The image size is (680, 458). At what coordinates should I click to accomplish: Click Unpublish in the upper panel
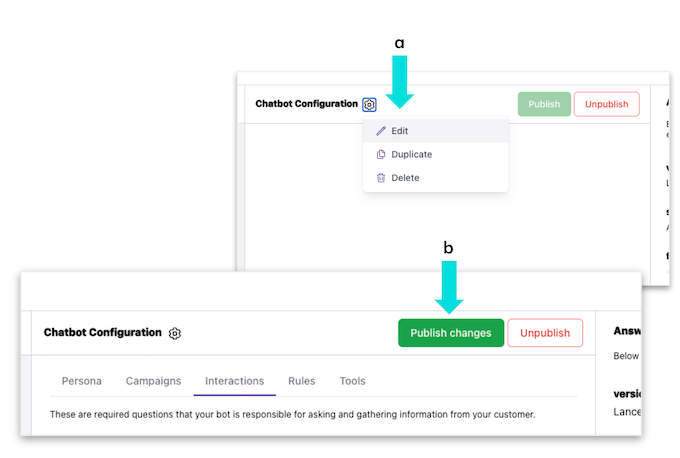606,104
